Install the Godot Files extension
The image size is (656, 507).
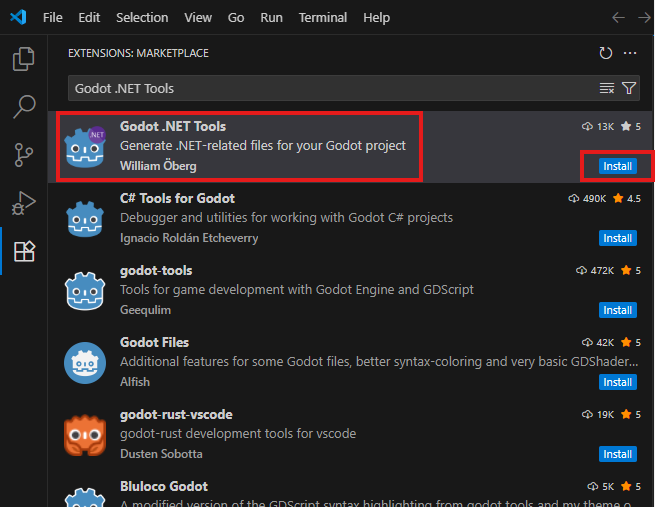[x=618, y=382]
